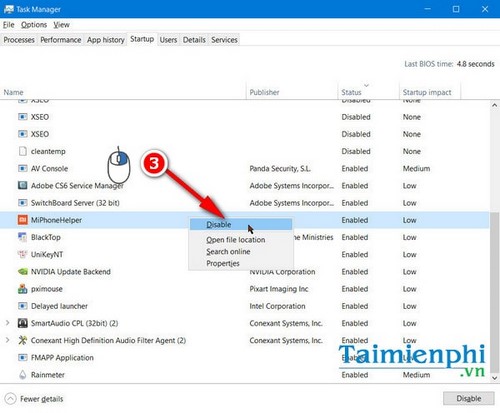
Task: Select the UniKeyNT row name
Action: 47,254
